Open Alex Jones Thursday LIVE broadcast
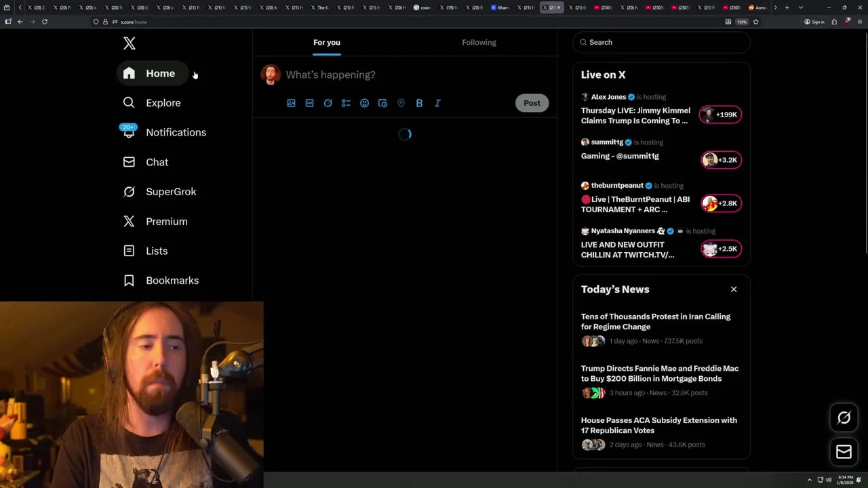 coord(635,116)
